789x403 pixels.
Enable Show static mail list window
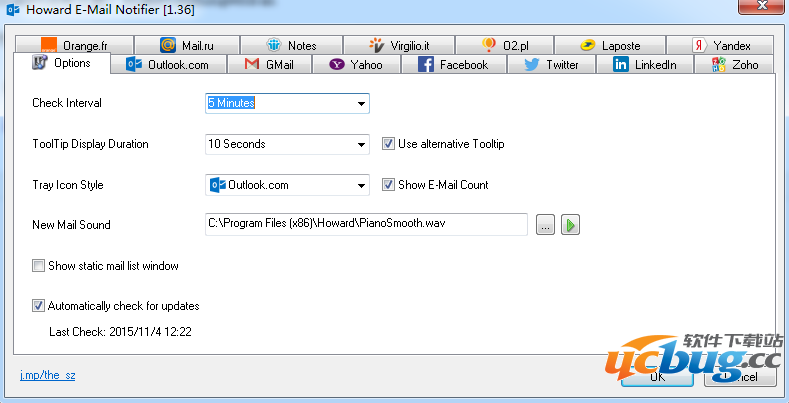(38, 266)
